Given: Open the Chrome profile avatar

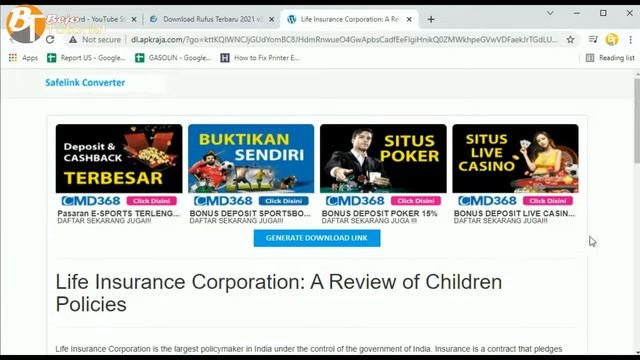Looking at the screenshot, I should 611,40.
